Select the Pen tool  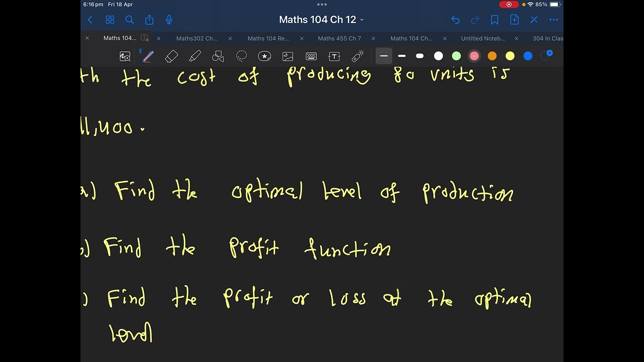coord(147,56)
